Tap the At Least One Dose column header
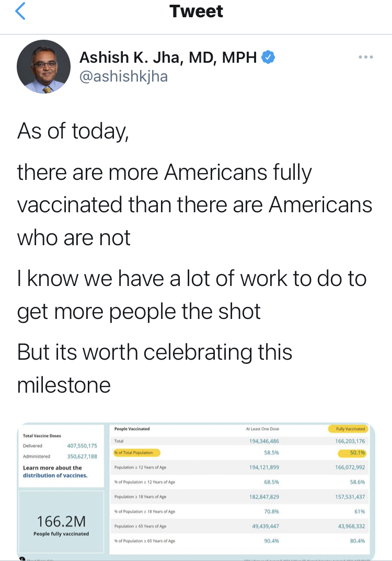Image resolution: width=392 pixels, height=561 pixels. (x=262, y=429)
